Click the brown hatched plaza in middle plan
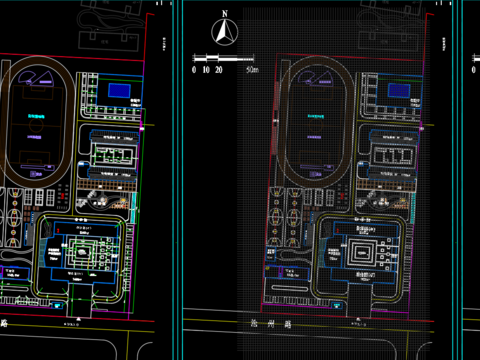Viewport: 480px width, 360px height. [x=386, y=186]
